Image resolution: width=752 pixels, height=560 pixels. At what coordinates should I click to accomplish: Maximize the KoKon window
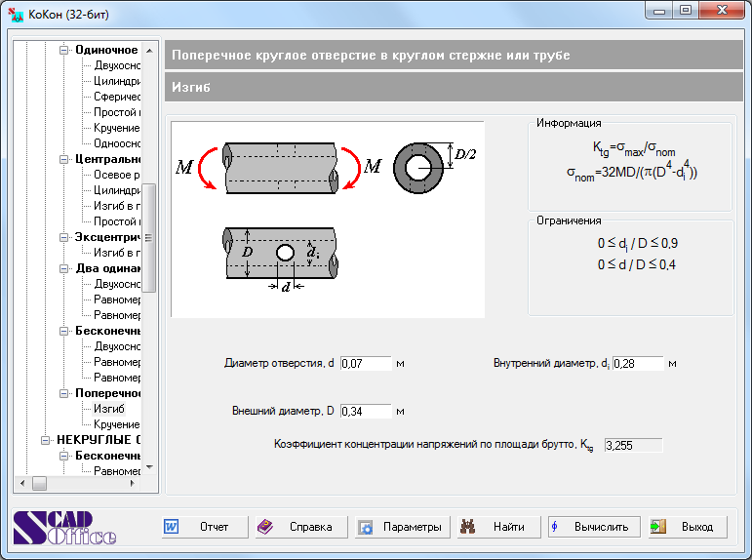point(686,11)
